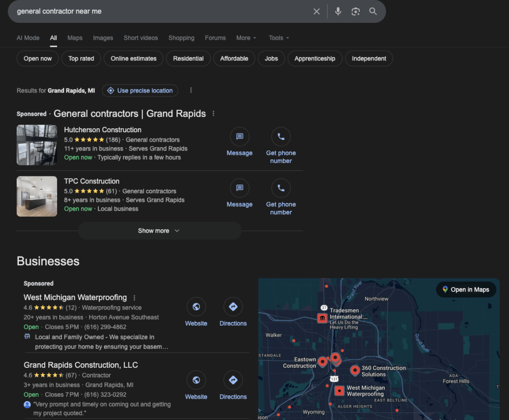Click Use precise location button
The image size is (509, 420).
[x=140, y=90]
